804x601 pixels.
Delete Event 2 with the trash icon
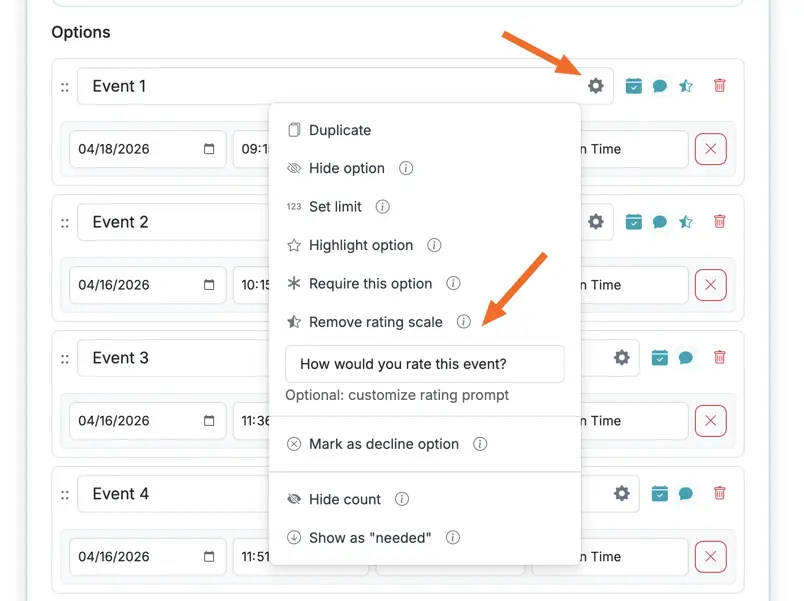[x=719, y=222]
